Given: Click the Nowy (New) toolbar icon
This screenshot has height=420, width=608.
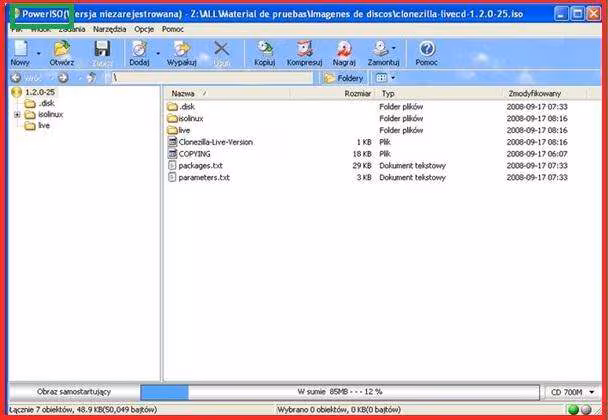Looking at the screenshot, I should (x=20, y=49).
